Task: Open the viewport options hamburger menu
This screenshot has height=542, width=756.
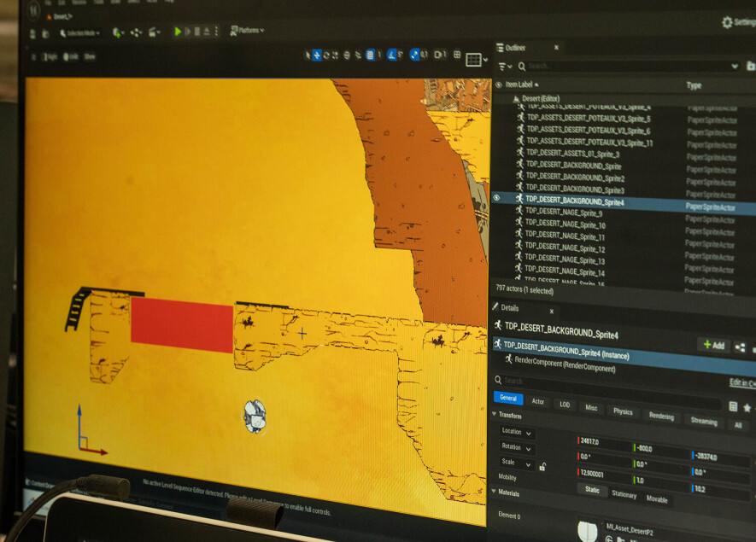Action: 34,57
